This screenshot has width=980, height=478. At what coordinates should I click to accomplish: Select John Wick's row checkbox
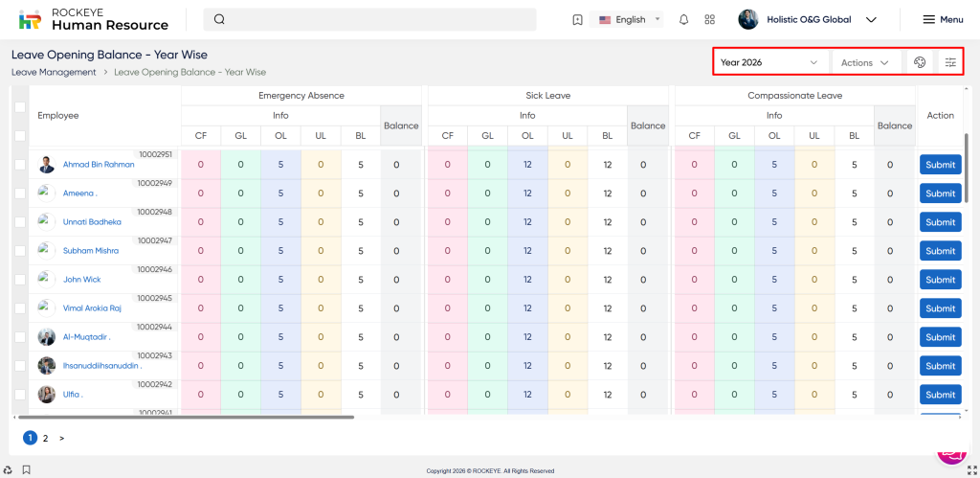point(20,280)
